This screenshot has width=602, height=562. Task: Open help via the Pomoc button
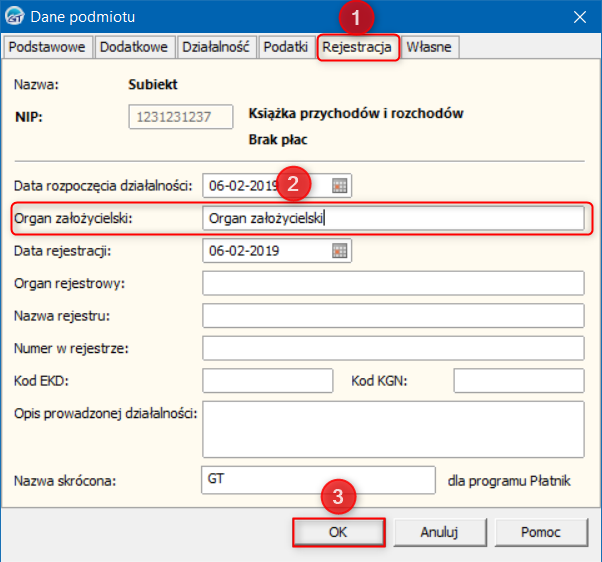pos(541,532)
